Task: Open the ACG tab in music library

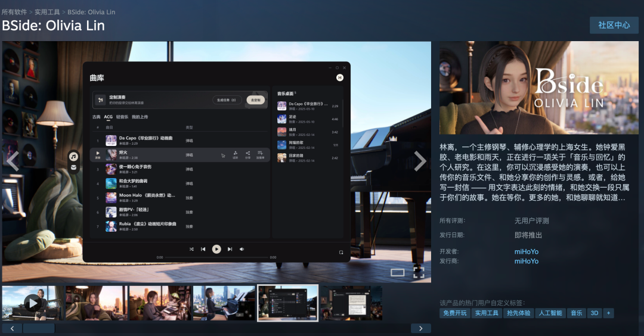Action: [108, 117]
